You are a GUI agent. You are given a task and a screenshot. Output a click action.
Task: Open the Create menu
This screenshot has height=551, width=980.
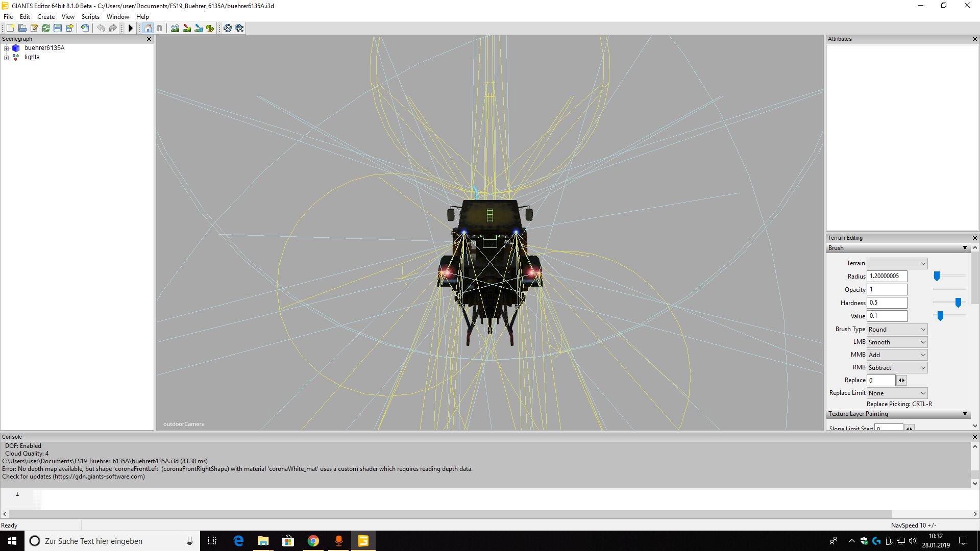point(46,17)
